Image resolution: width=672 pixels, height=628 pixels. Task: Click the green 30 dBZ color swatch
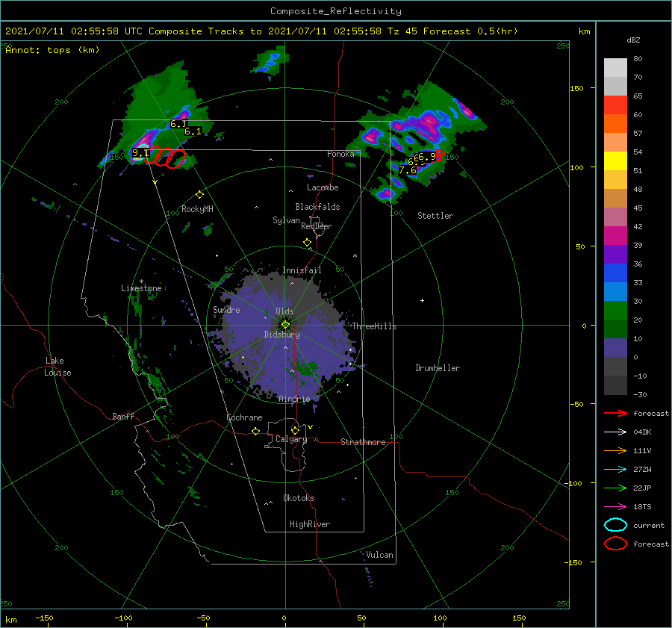615,310
